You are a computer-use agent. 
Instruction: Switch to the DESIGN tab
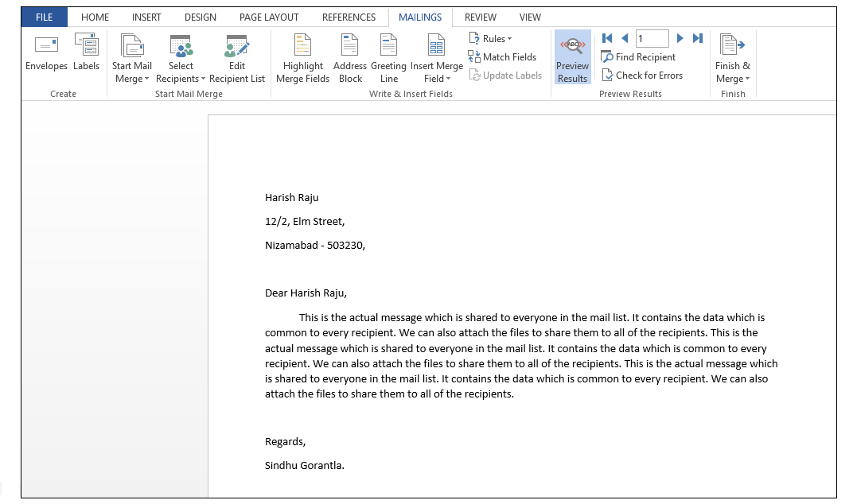(x=201, y=17)
